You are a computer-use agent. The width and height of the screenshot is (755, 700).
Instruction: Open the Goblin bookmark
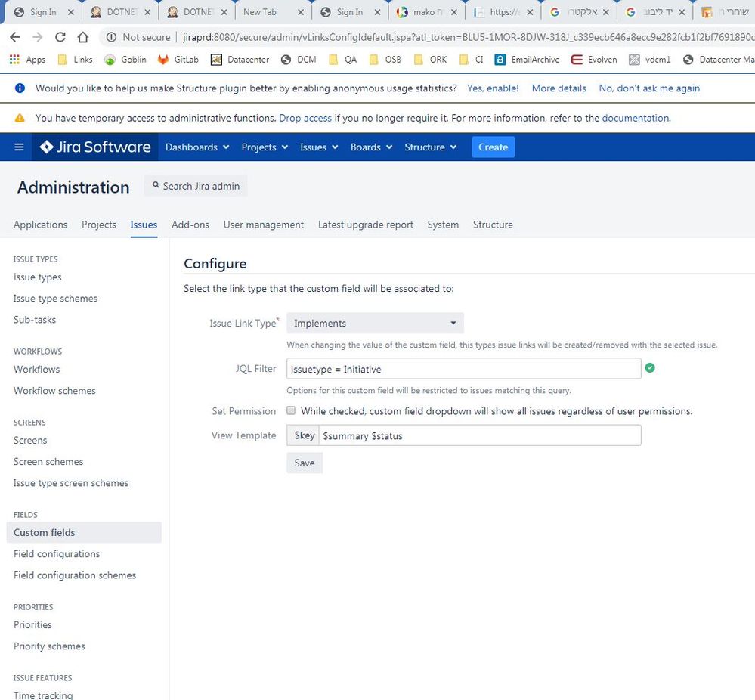pyautogui.click(x=125, y=59)
